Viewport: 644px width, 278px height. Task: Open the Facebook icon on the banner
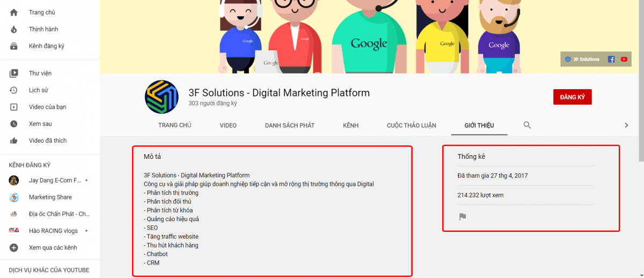click(x=611, y=59)
